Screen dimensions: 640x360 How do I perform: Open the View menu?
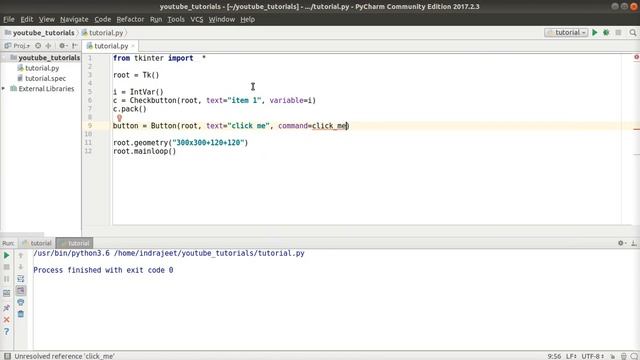47,19
